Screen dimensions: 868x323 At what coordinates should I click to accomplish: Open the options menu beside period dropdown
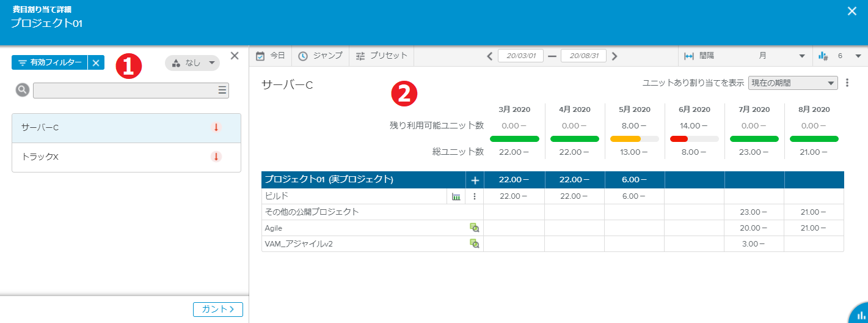tap(847, 83)
